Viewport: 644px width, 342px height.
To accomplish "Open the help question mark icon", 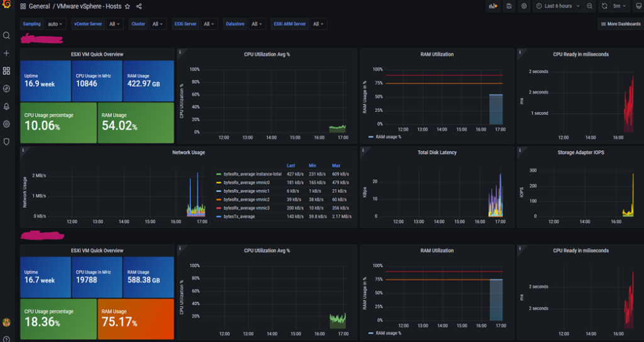I will [x=6, y=339].
